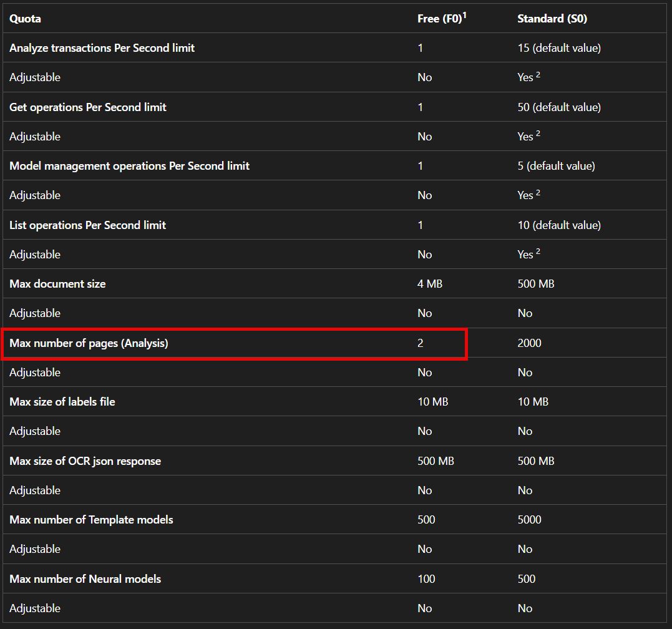
Task: Click the Free (F0) column header
Action: (439, 19)
